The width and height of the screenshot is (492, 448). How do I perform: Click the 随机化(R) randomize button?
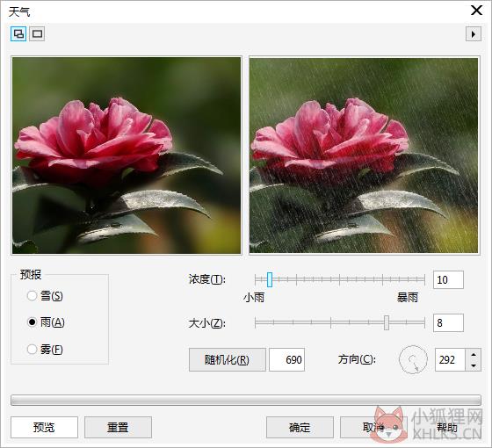tap(228, 359)
